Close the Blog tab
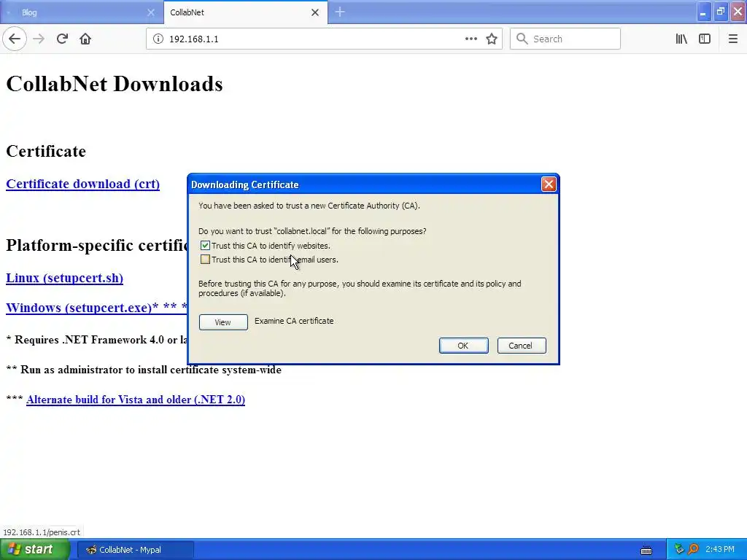Screen dimensions: 747x560 [150, 12]
